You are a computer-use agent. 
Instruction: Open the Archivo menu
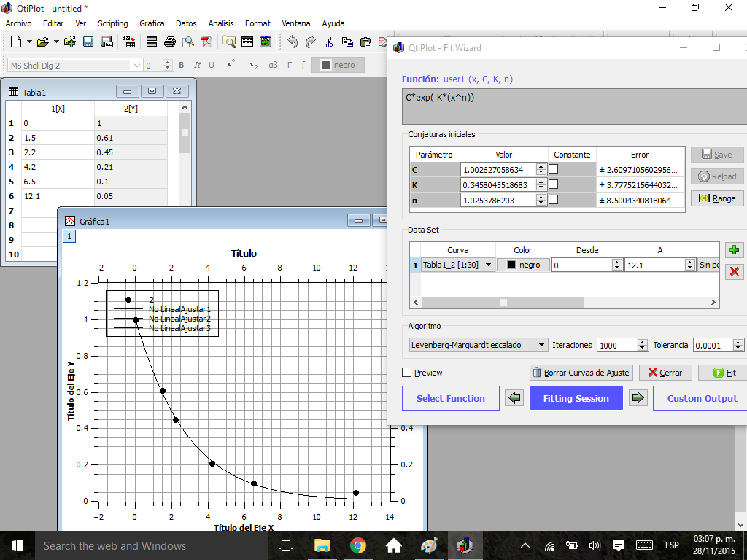[18, 23]
